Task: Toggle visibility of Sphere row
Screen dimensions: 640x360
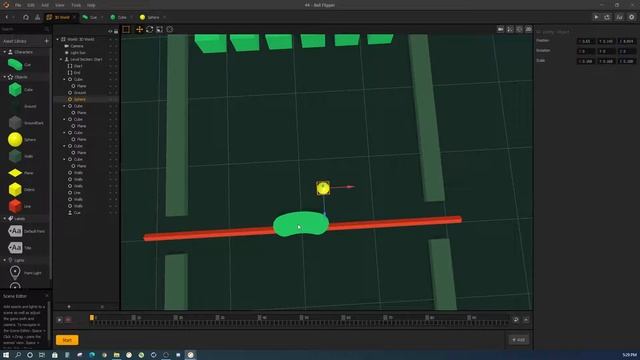Action: click(110, 99)
